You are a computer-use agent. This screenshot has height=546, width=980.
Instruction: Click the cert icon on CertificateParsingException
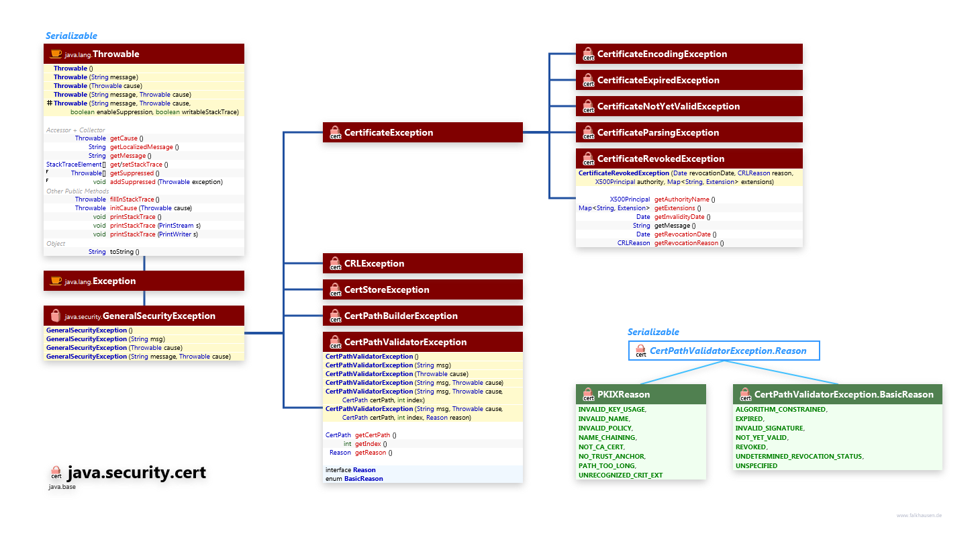tap(589, 132)
